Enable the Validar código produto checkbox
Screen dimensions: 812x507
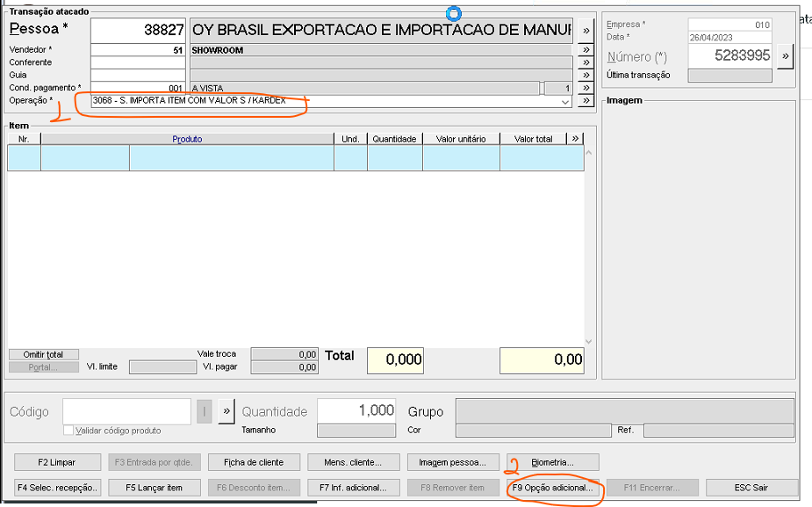[68, 431]
